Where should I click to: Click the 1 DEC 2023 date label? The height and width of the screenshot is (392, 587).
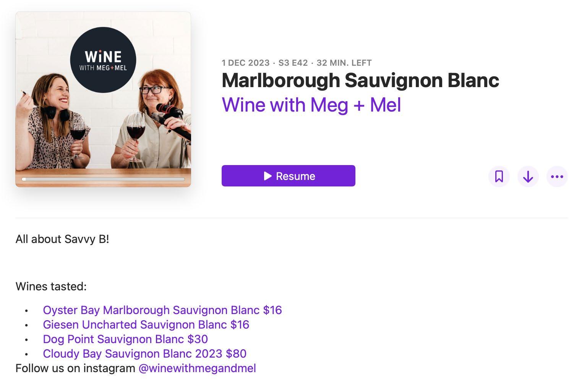click(246, 63)
